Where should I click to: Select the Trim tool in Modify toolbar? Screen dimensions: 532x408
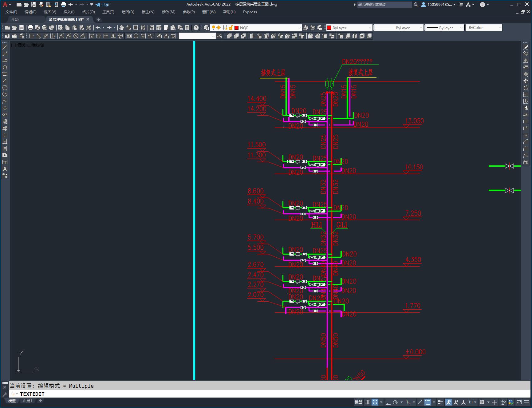pos(526,108)
